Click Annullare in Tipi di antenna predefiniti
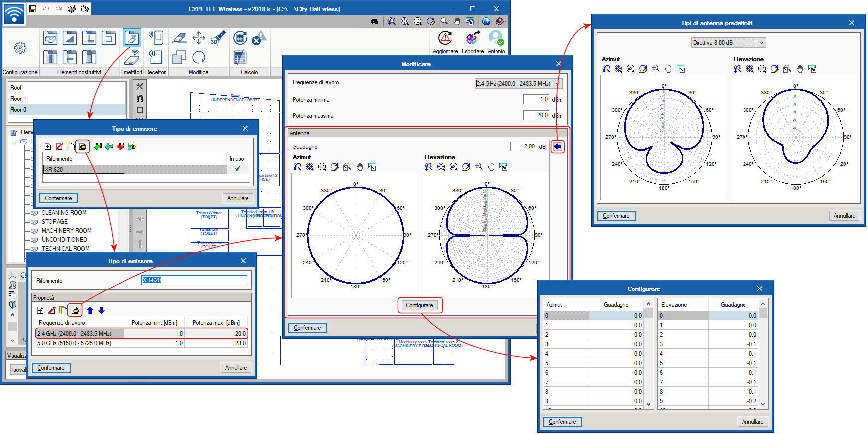Image resolution: width=868 pixels, height=434 pixels. 844,216
